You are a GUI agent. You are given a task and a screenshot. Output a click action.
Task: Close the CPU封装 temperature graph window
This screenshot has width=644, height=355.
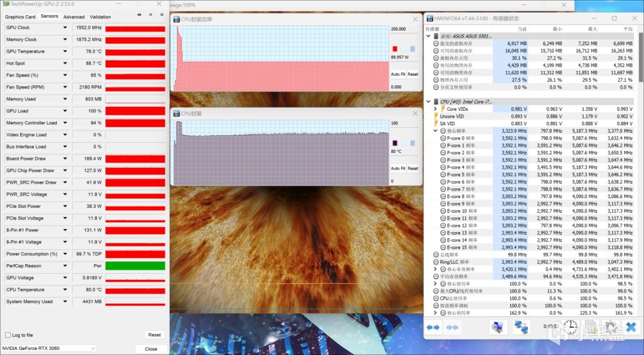point(415,113)
